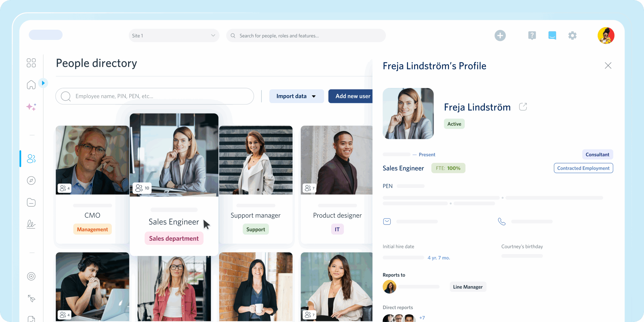Viewport: 644px width, 322px height.
Task: Open the Site 1 dropdown
Action: 174,36
